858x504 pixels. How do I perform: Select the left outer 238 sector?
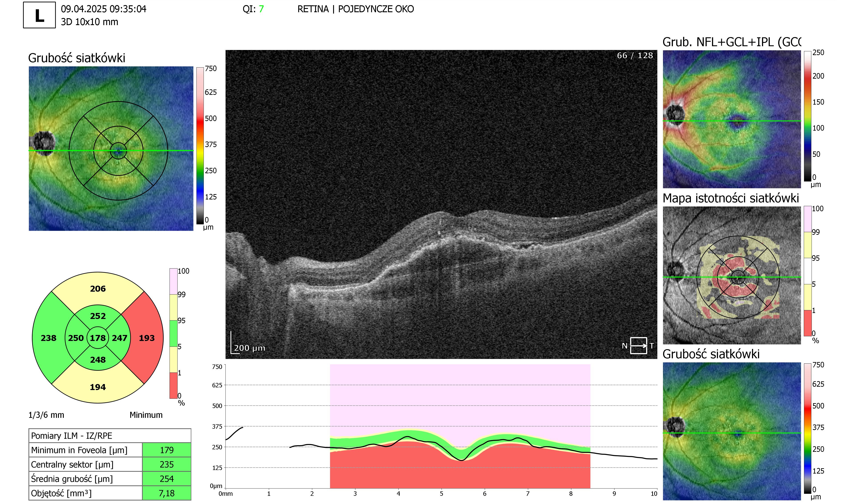pyautogui.click(x=49, y=338)
